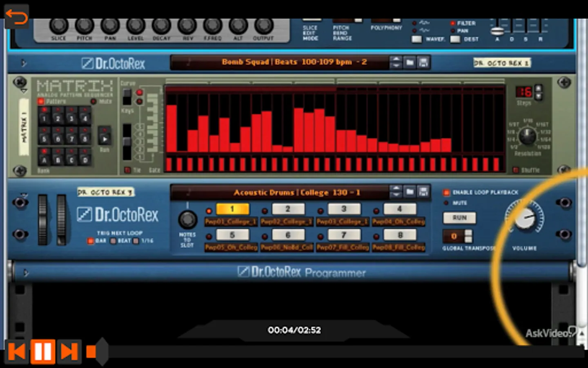588x368 pixels.
Task: Select Dr. Octo Rex loop slot 5
Action: point(232,235)
